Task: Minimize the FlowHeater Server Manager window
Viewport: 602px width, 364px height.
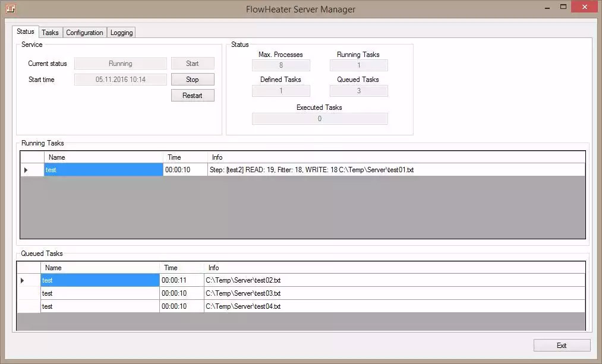Action: click(547, 7)
